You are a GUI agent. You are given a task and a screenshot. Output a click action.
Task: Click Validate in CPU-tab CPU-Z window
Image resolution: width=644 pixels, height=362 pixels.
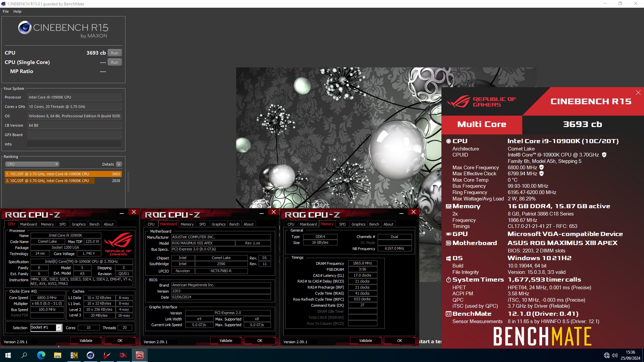pyautogui.click(x=86, y=341)
